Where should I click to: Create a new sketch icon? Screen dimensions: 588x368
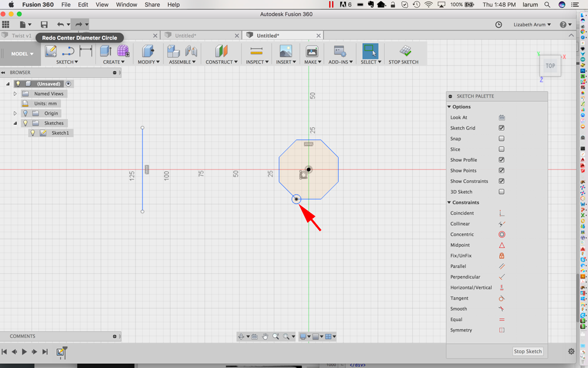(x=51, y=51)
